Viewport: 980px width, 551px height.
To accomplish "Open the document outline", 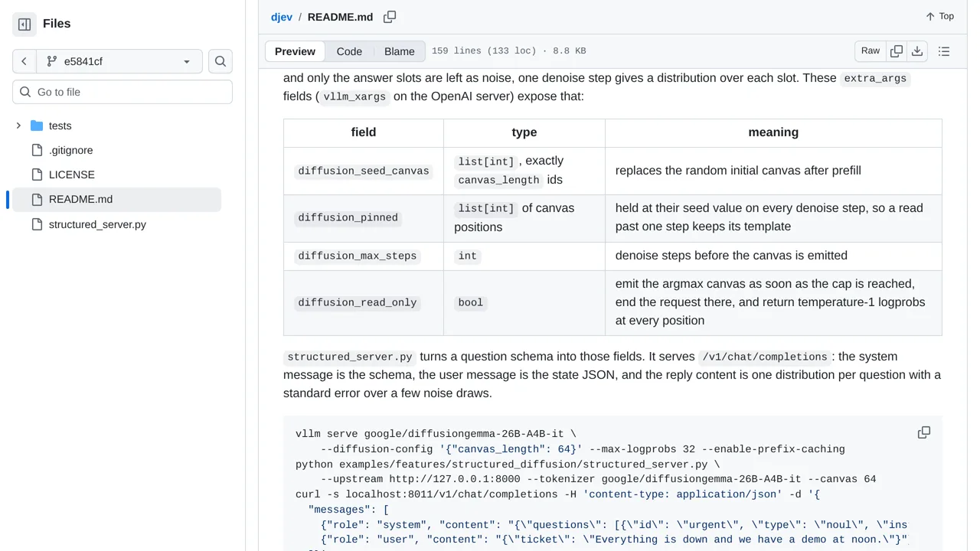I will [944, 51].
